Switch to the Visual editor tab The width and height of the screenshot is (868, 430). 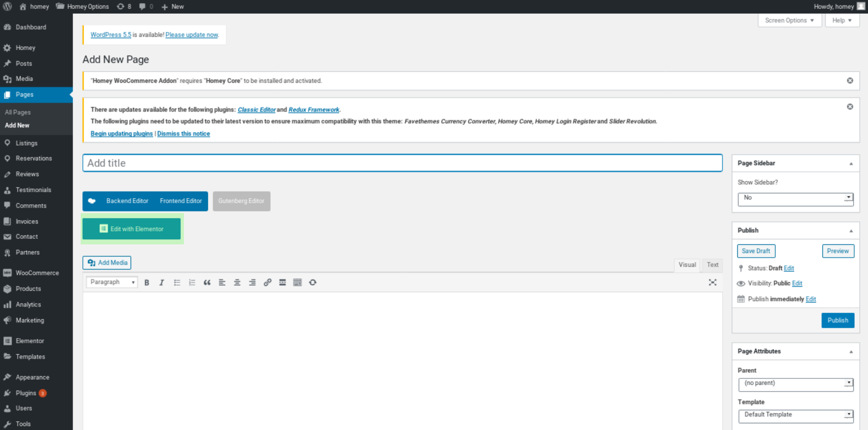(x=687, y=265)
